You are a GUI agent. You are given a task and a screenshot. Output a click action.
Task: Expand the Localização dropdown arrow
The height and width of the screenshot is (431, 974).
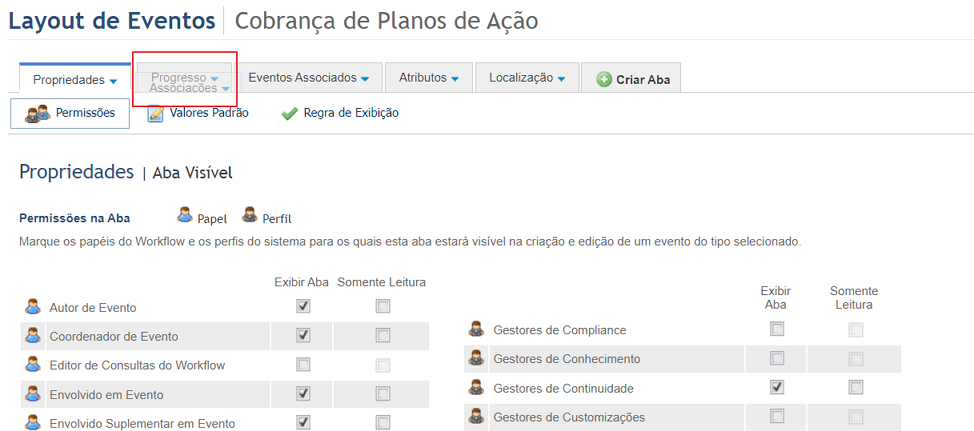click(x=561, y=79)
